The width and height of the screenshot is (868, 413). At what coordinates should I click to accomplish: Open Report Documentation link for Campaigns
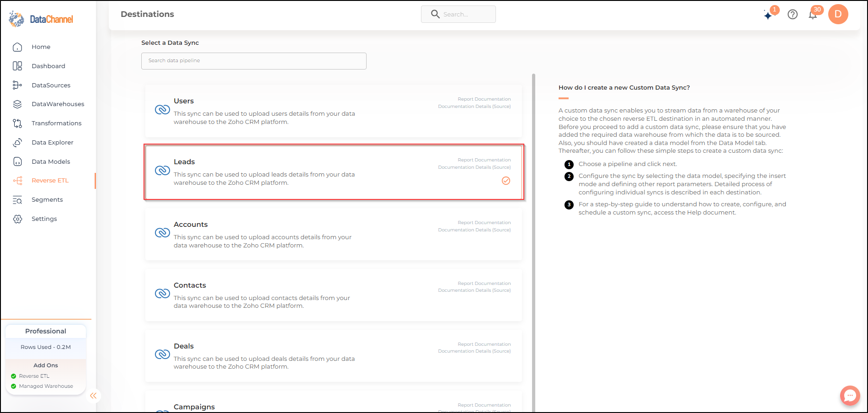click(484, 405)
